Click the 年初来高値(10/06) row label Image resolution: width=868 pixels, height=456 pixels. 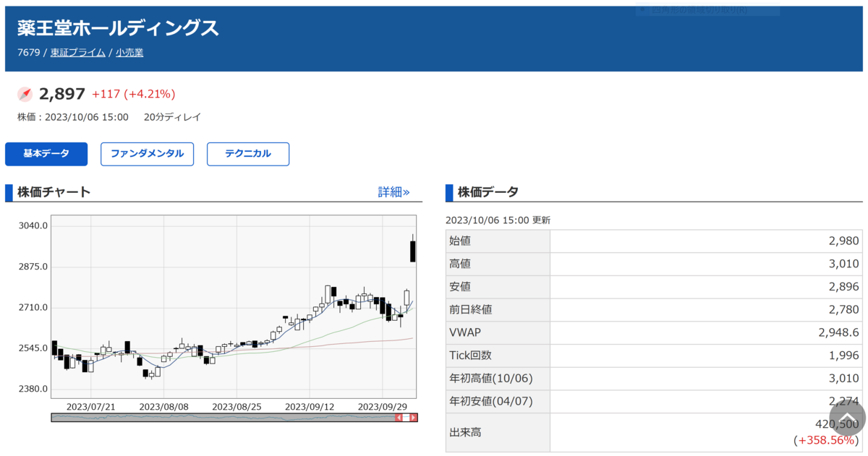(490, 379)
